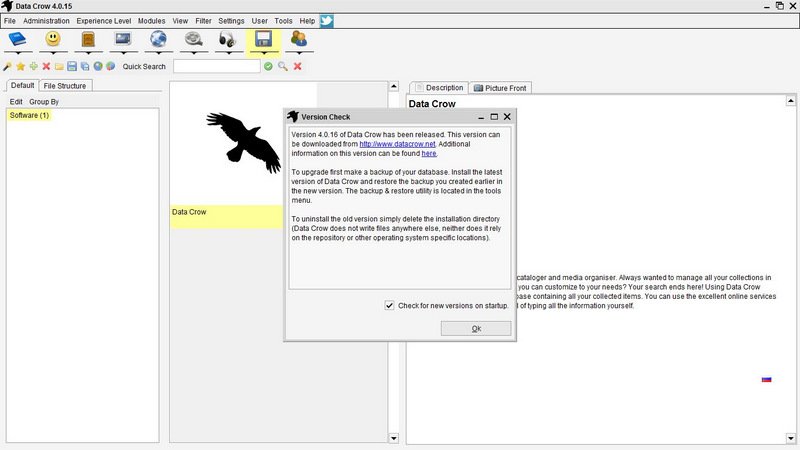This screenshot has height=450, width=800.
Task: Apply quick search with green checkmark
Action: point(268,66)
